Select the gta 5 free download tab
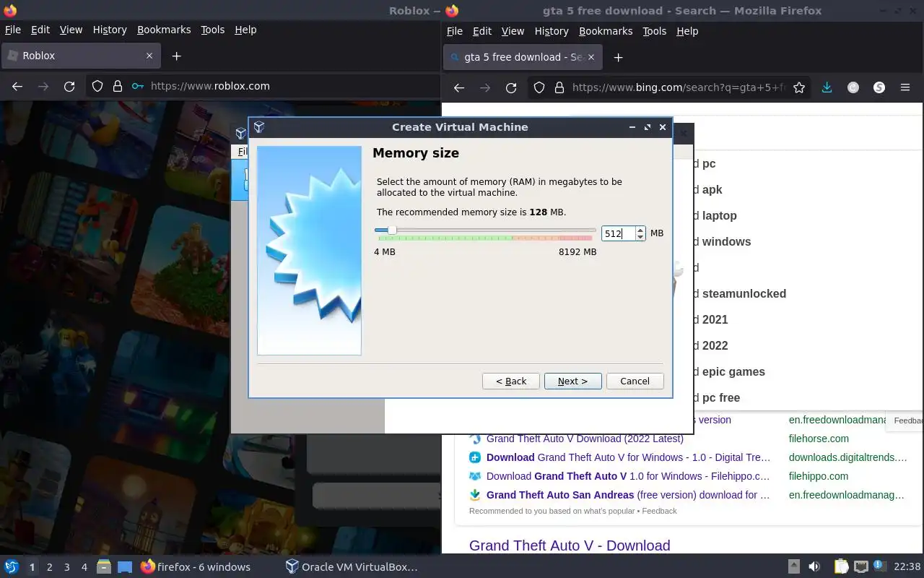 pos(522,57)
